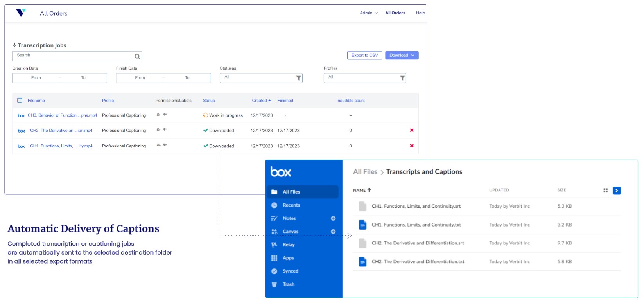Open the Statuses filter dropdown
The image size is (644, 302).
pos(261,78)
